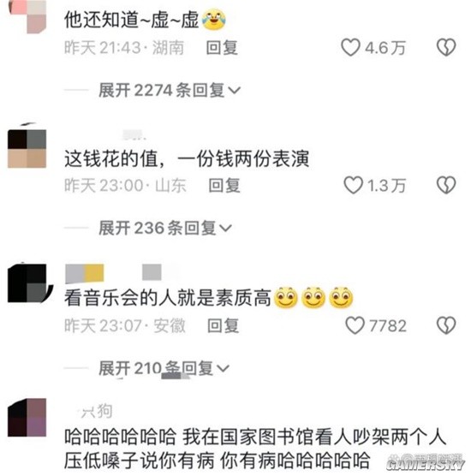Open avatar of 这钱花的值 commenter
This screenshot has height=476, width=471.
point(27,148)
